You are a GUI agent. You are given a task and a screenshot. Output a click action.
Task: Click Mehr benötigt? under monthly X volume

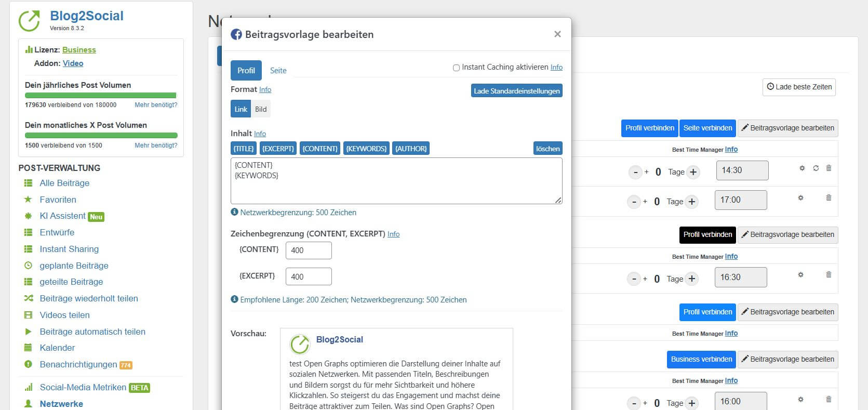coord(156,146)
